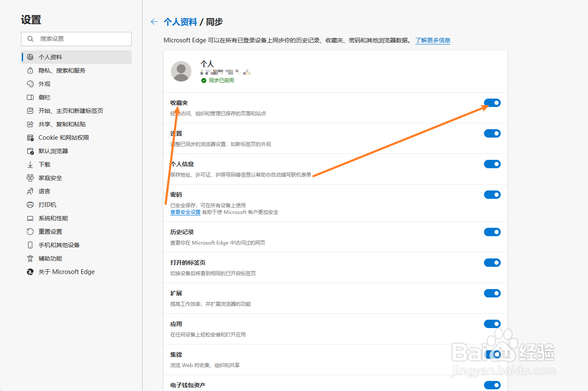Click the 历史记录 heading
The height and width of the screenshot is (391, 588).
(x=182, y=232)
